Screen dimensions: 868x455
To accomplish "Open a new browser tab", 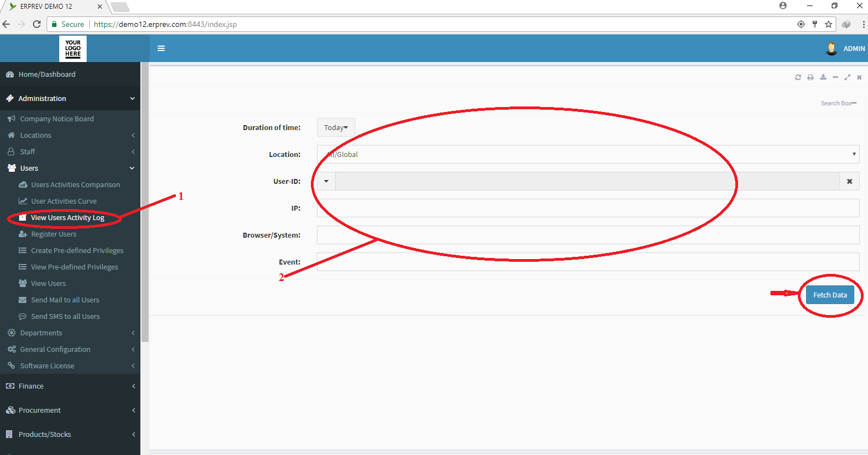I will pyautogui.click(x=120, y=7).
